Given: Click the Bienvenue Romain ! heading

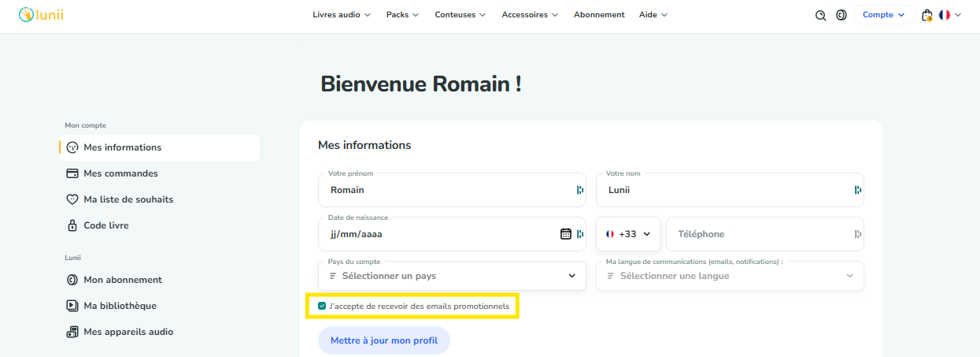Looking at the screenshot, I should pyautogui.click(x=421, y=84).
